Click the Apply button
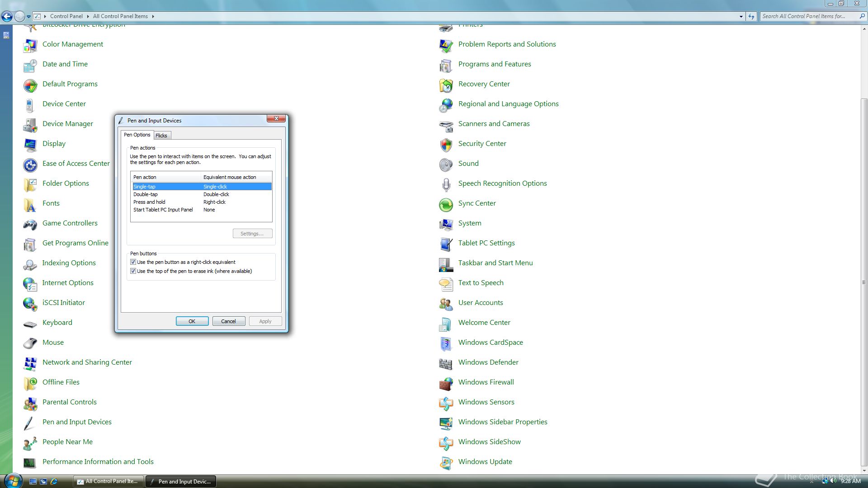 [x=265, y=321]
